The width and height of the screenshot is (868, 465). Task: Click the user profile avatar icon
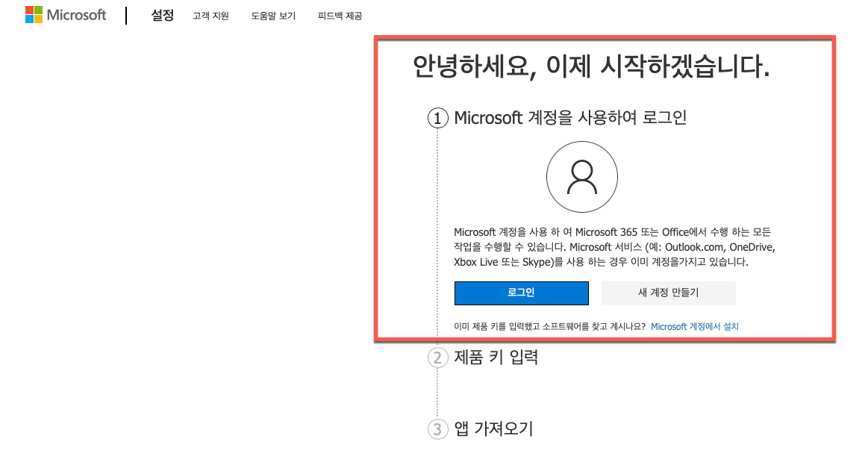[x=582, y=177]
